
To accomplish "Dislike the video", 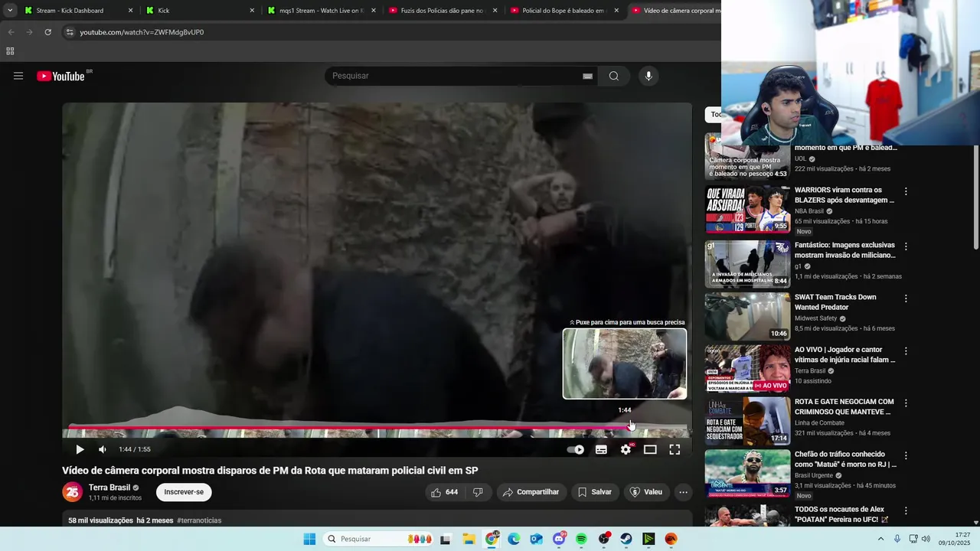I will click(478, 492).
